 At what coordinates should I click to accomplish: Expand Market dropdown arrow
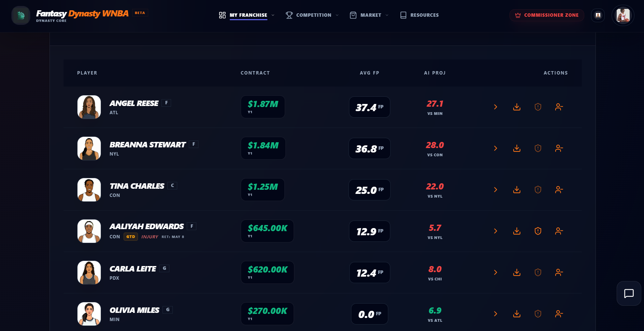coord(387,15)
